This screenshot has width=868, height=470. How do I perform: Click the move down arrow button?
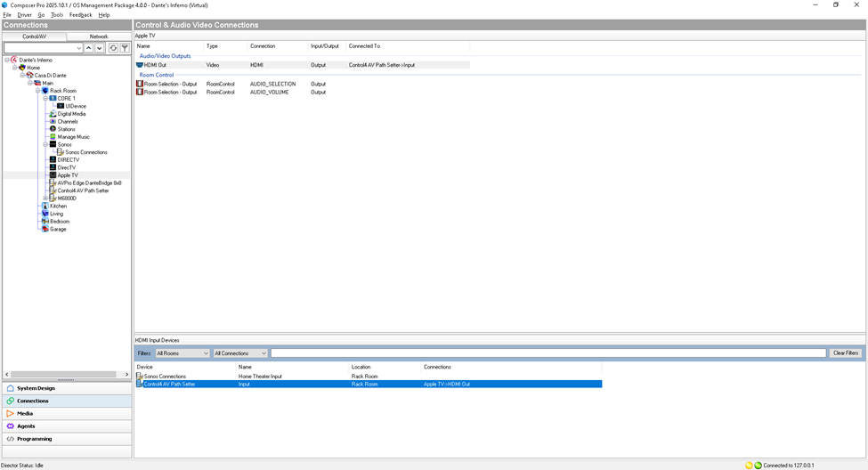coord(100,48)
